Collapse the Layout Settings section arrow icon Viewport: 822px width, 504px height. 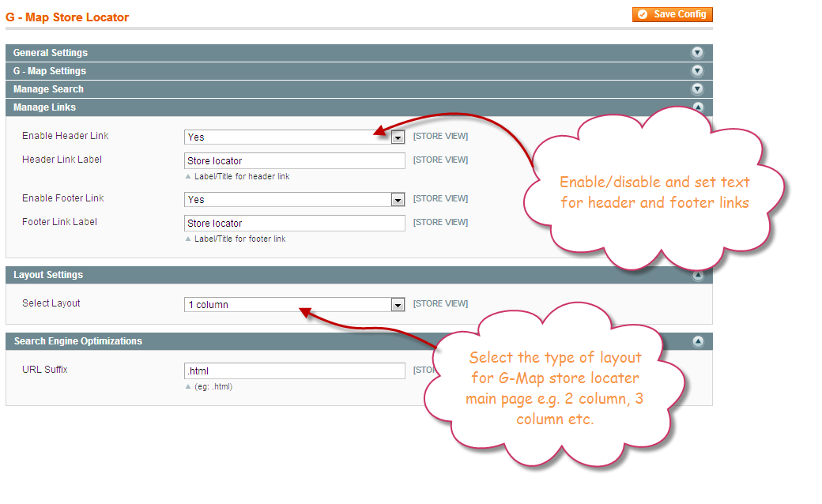tap(698, 274)
